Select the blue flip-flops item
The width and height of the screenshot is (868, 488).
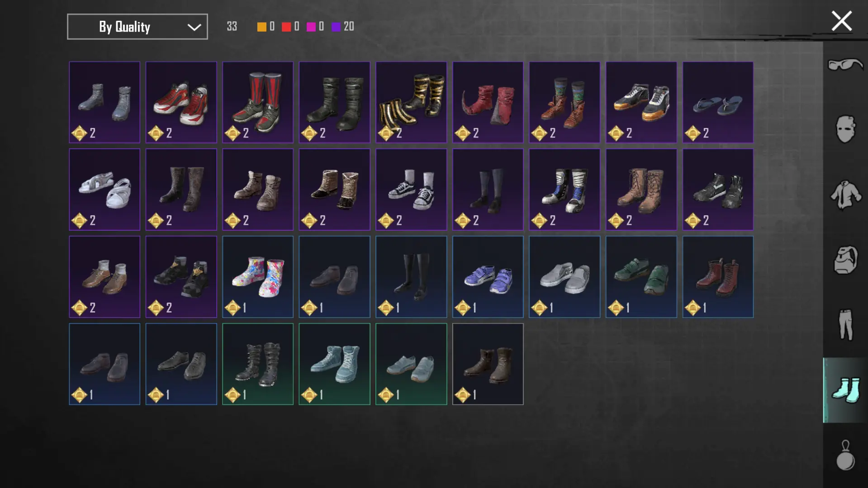click(718, 102)
